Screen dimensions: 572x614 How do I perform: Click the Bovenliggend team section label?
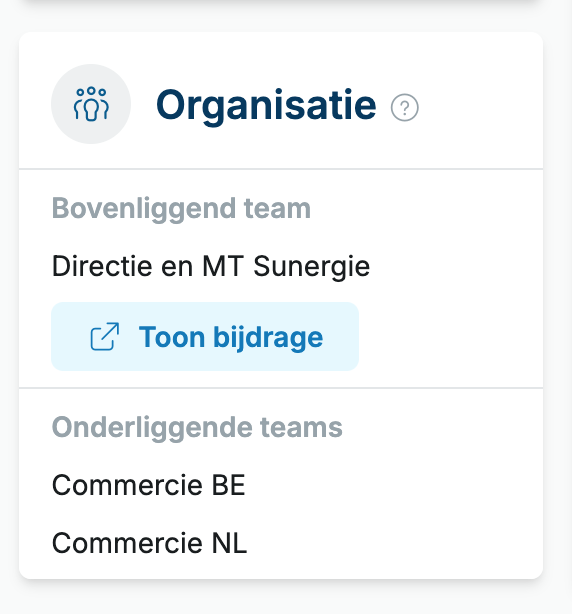181,209
